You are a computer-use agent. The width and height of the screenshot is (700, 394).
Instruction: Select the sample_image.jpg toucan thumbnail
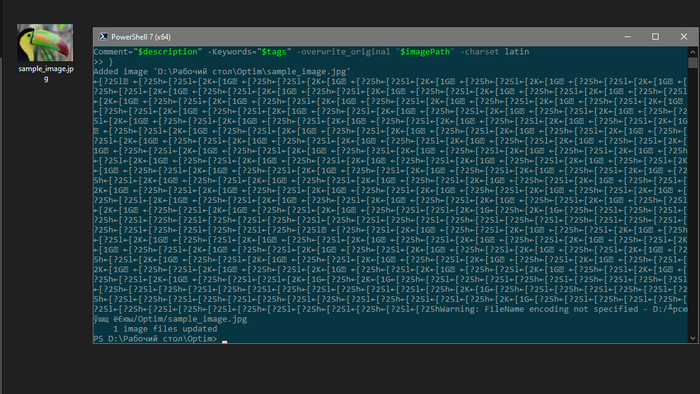[x=45, y=42]
